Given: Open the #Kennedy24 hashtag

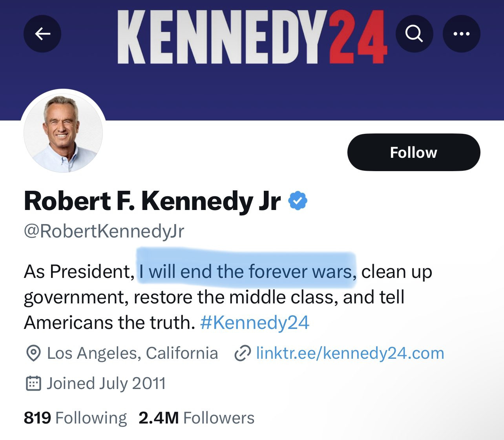Looking at the screenshot, I should point(255,323).
